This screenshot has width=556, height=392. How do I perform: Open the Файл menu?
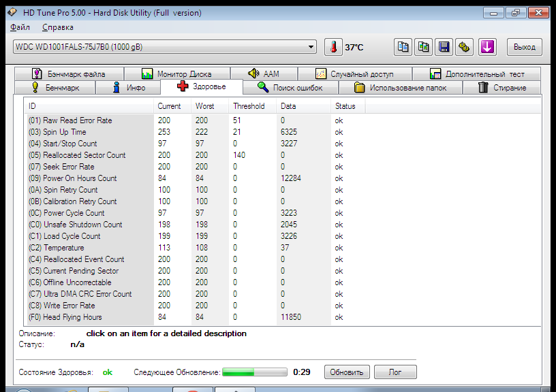pyautogui.click(x=20, y=27)
